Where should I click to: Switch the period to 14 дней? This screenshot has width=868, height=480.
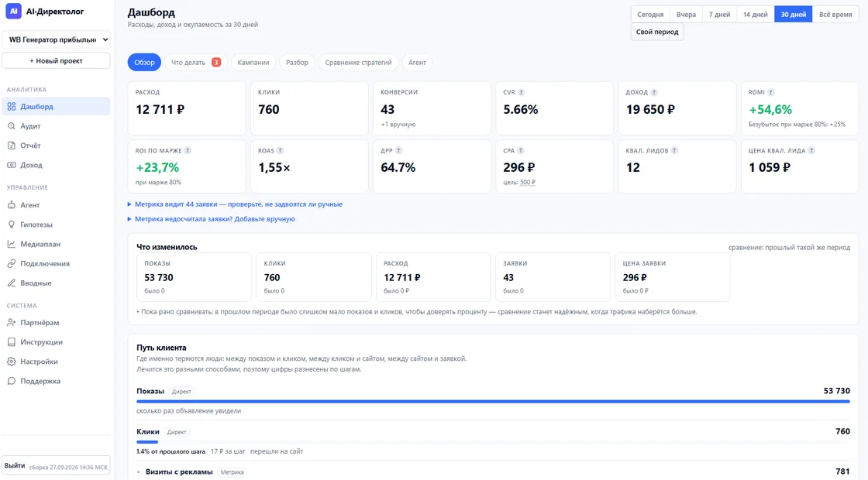[755, 15]
